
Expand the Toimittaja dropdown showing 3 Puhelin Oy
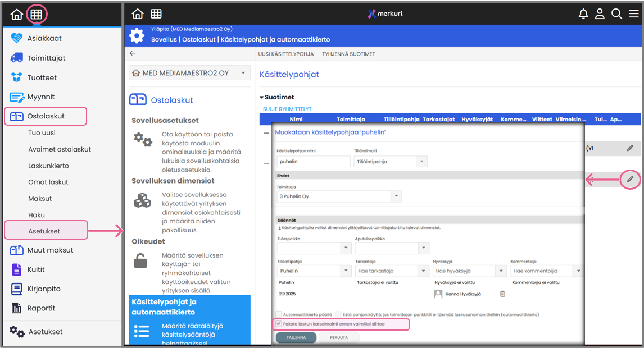(397, 196)
